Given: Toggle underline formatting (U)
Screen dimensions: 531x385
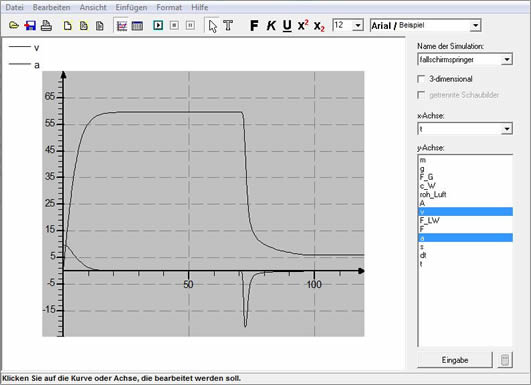Looking at the screenshot, I should click(287, 26).
